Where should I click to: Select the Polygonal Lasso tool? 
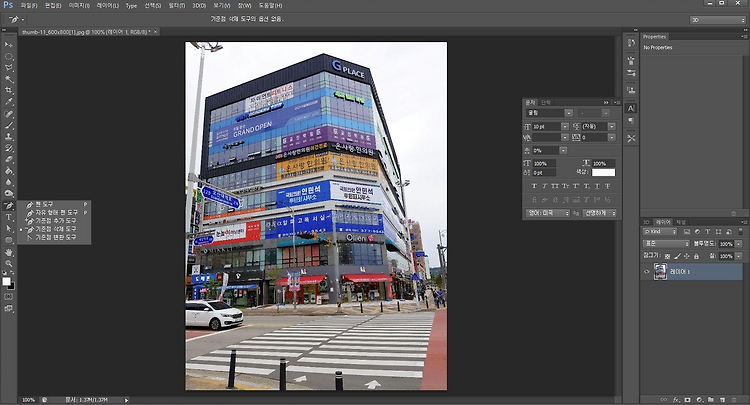pos(9,68)
